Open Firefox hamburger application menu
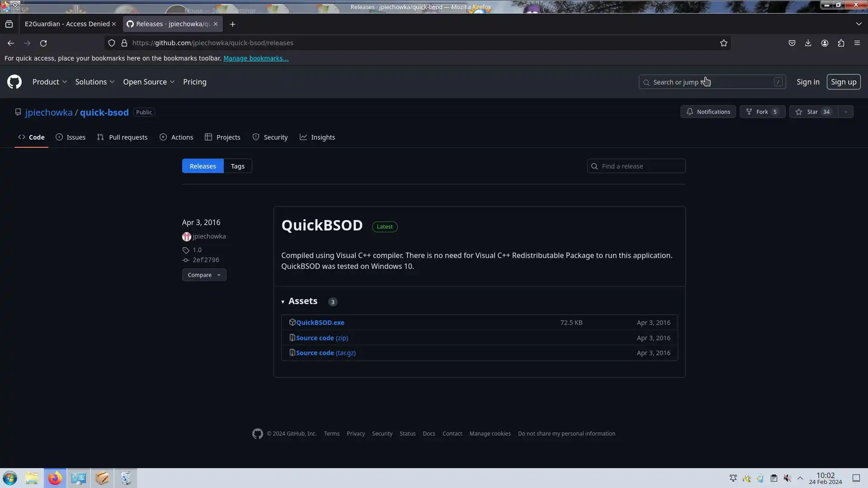The width and height of the screenshot is (868, 488). tap(857, 43)
